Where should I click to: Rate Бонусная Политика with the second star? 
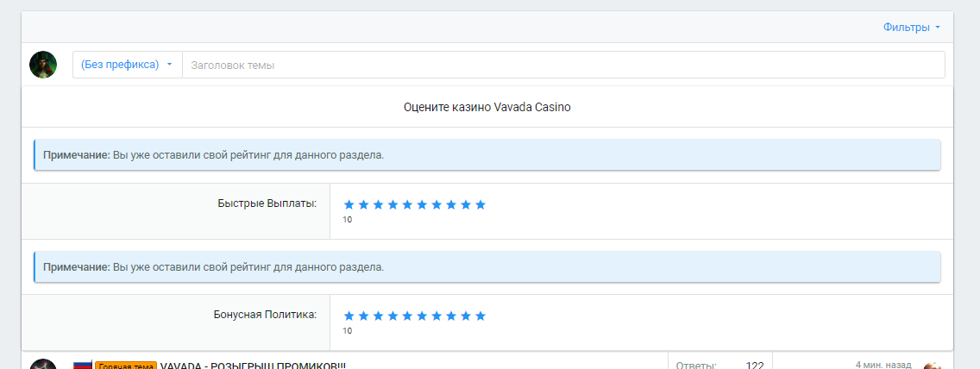(364, 316)
